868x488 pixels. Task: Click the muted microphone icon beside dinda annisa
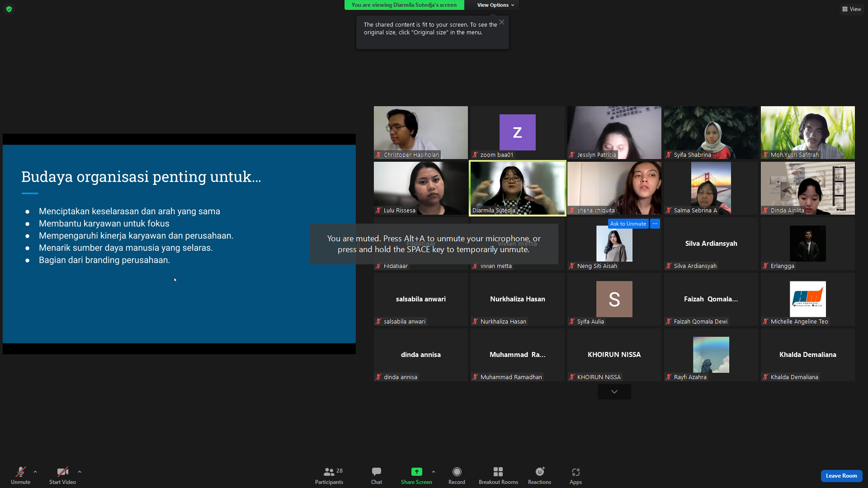click(x=378, y=377)
